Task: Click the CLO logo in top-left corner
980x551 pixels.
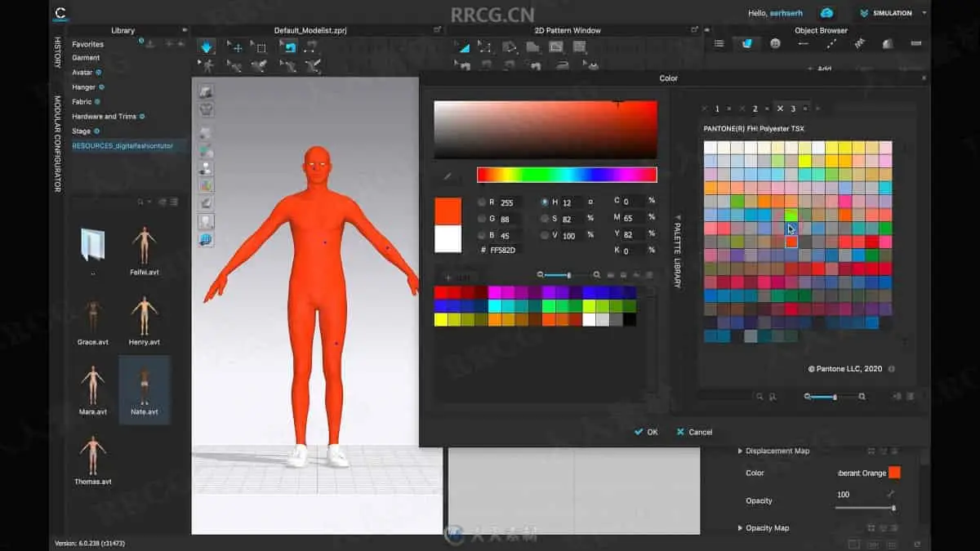Action: tap(60, 12)
